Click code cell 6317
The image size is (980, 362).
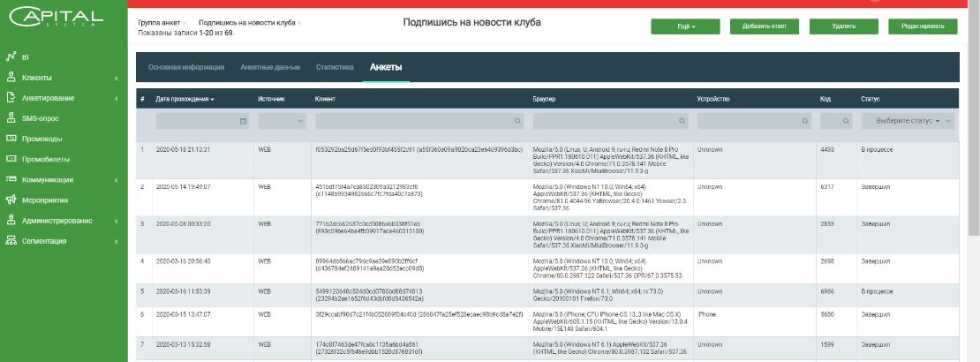coord(827,187)
